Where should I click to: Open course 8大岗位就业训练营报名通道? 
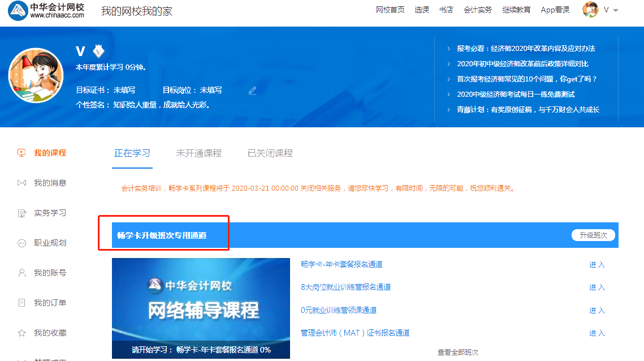click(x=345, y=287)
